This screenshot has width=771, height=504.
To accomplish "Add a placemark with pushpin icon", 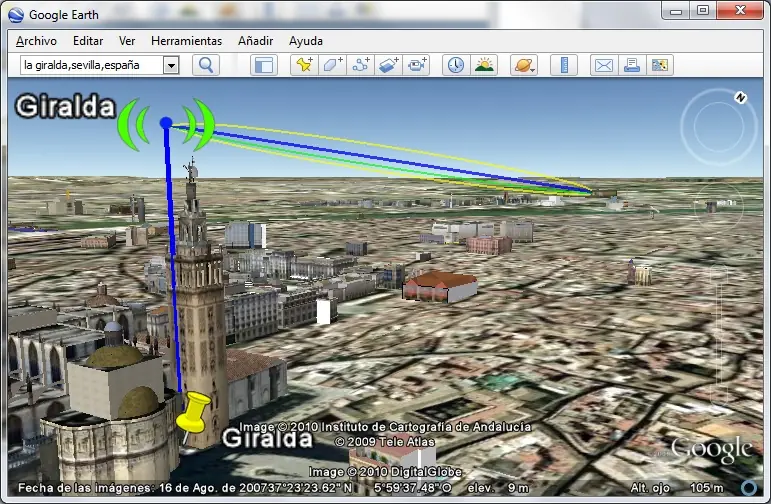I will click(x=304, y=65).
